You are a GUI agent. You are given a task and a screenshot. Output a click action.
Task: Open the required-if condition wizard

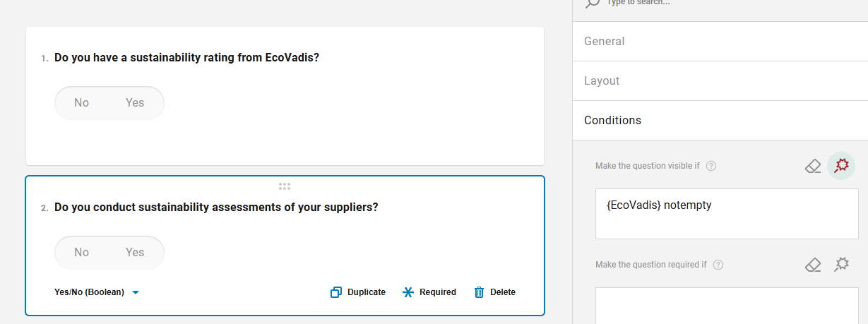click(841, 265)
